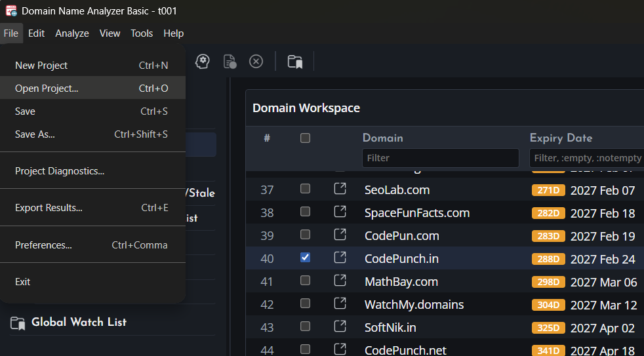The image size is (644, 356).
Task: Click the CodePun.com domain name
Action: click(x=401, y=235)
